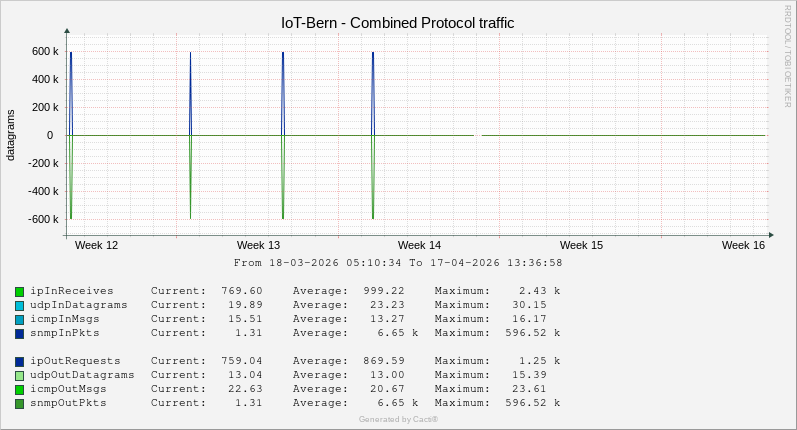Click the snmpOutPkts legend swatch
This screenshot has width=797, height=430.
coord(19,403)
